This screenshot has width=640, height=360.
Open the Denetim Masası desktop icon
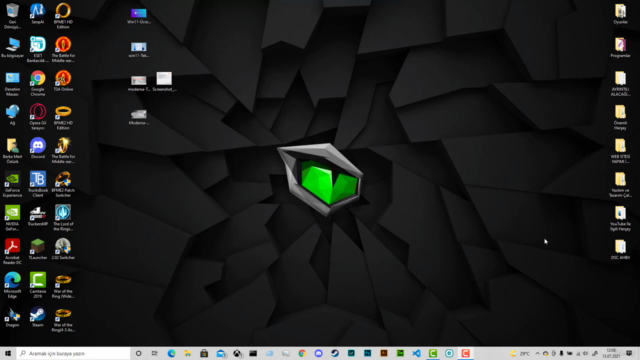click(12, 83)
